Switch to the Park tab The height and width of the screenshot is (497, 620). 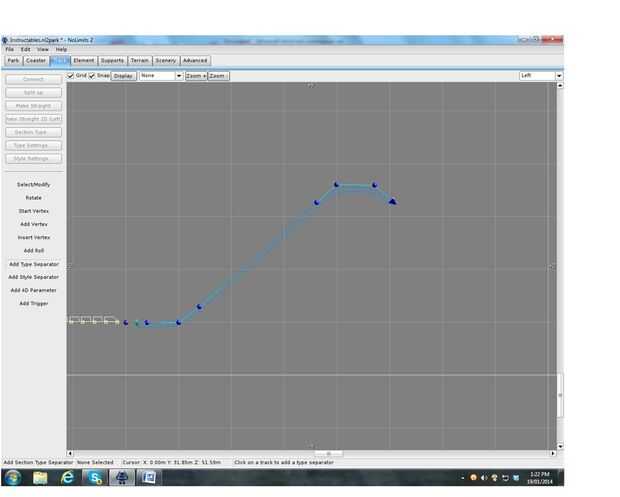tap(13, 60)
